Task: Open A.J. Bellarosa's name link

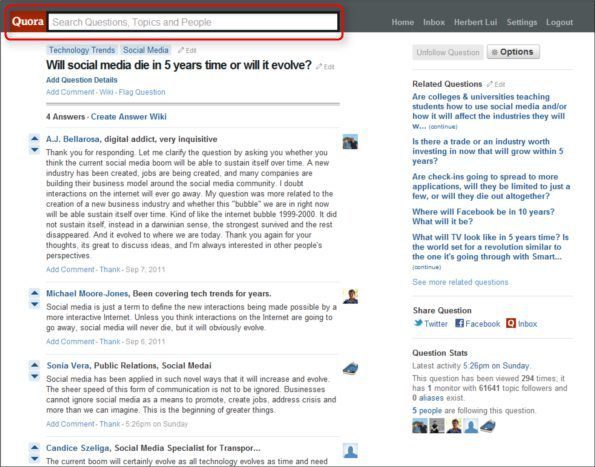Action: (x=72, y=139)
